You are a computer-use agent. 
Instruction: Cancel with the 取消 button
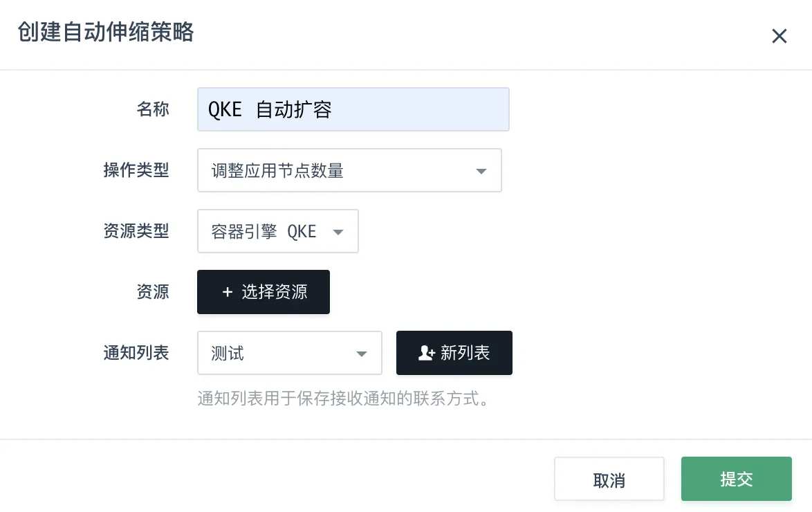(x=609, y=479)
